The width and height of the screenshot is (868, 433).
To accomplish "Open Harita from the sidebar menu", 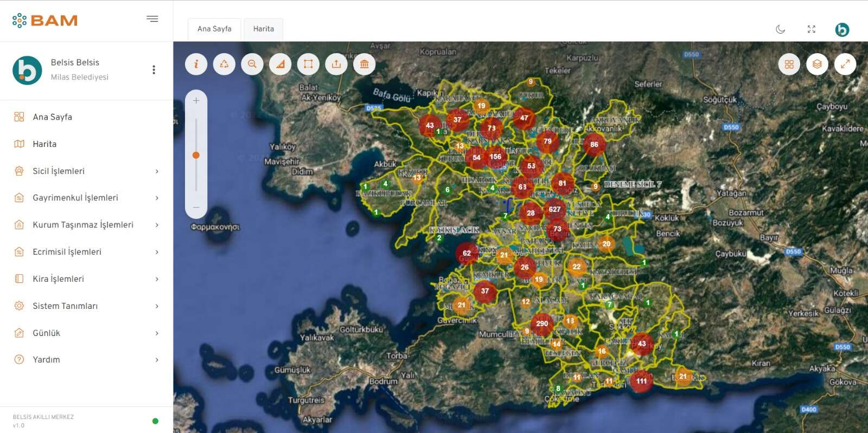I will click(44, 144).
